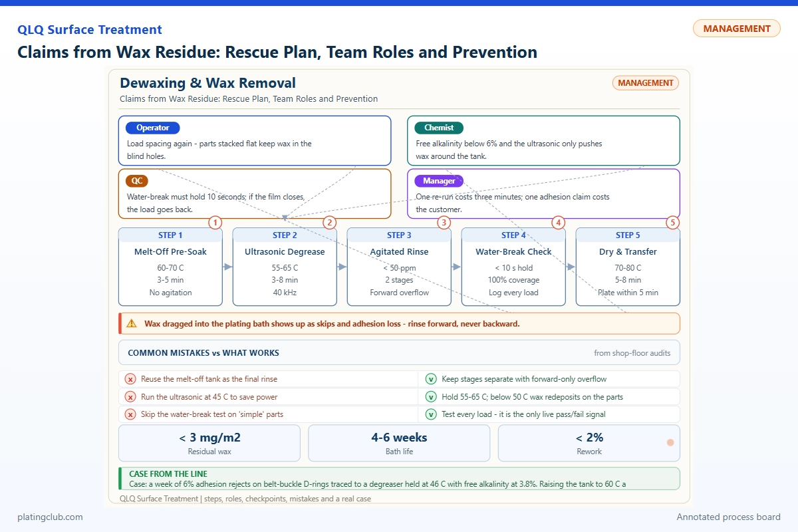Click the 'Melt-Off Pre-Soak' step title
This screenshot has height=532, width=798.
(171, 252)
